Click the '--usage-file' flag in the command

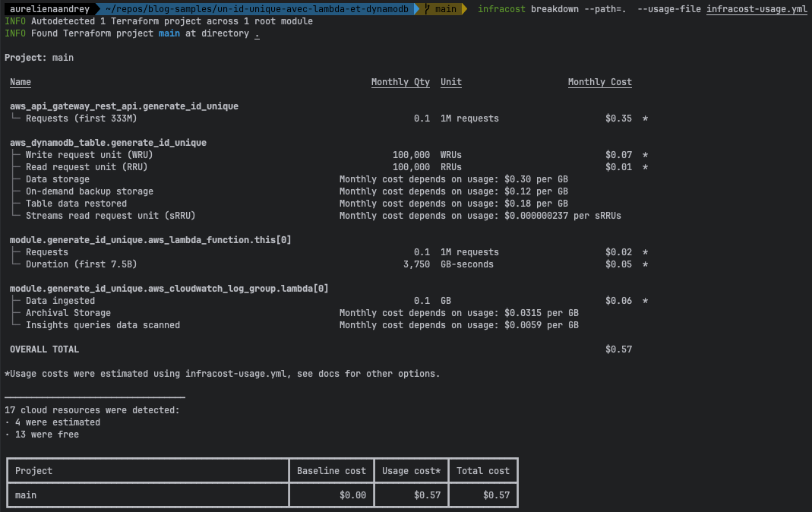669,9
